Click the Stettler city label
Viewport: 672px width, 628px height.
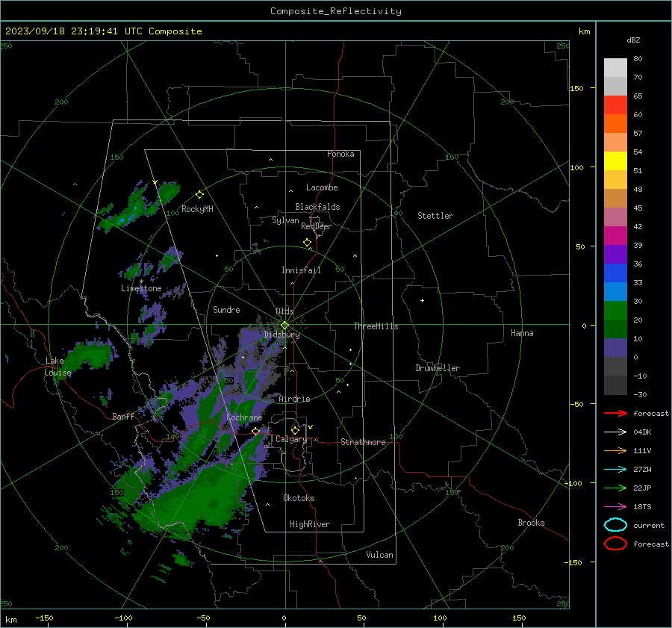[435, 216]
